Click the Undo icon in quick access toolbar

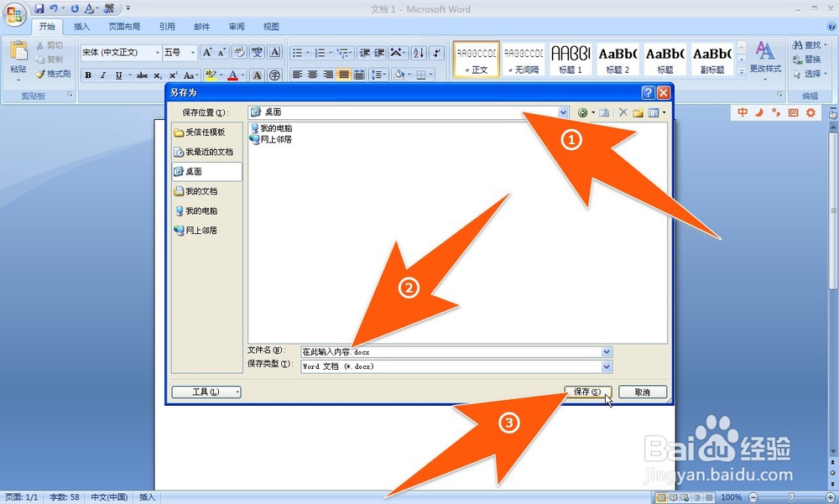click(x=54, y=8)
